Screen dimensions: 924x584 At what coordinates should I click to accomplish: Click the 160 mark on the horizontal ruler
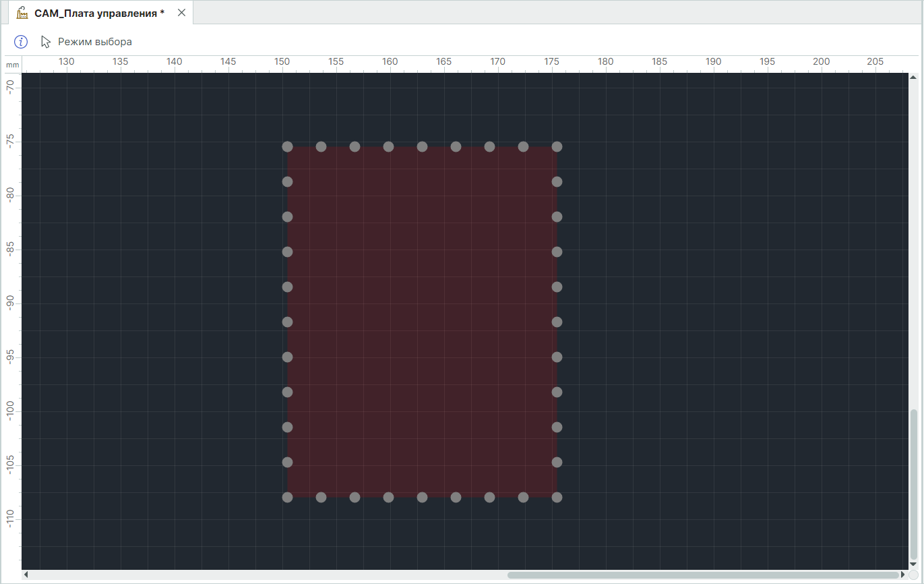tap(390, 61)
